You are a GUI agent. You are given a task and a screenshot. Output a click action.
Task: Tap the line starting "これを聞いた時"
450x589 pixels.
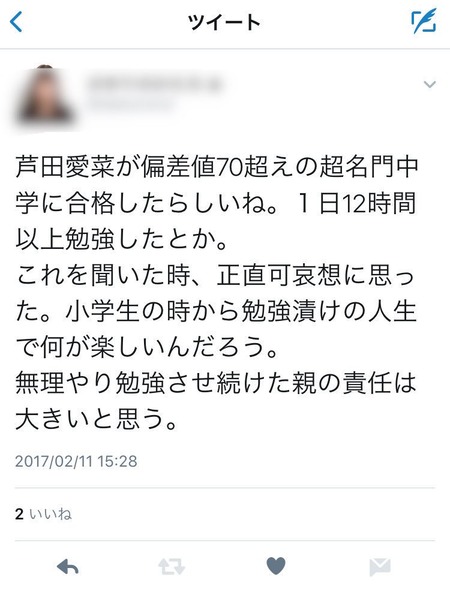(215, 276)
